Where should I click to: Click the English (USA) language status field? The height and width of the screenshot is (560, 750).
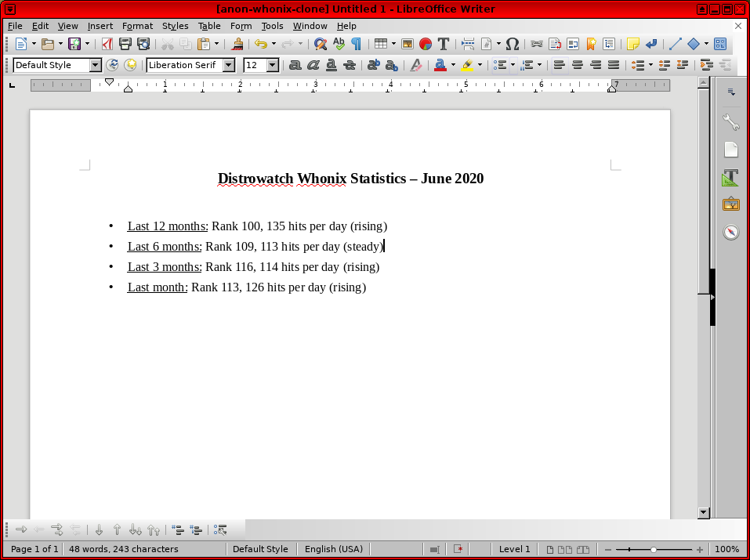(334, 549)
